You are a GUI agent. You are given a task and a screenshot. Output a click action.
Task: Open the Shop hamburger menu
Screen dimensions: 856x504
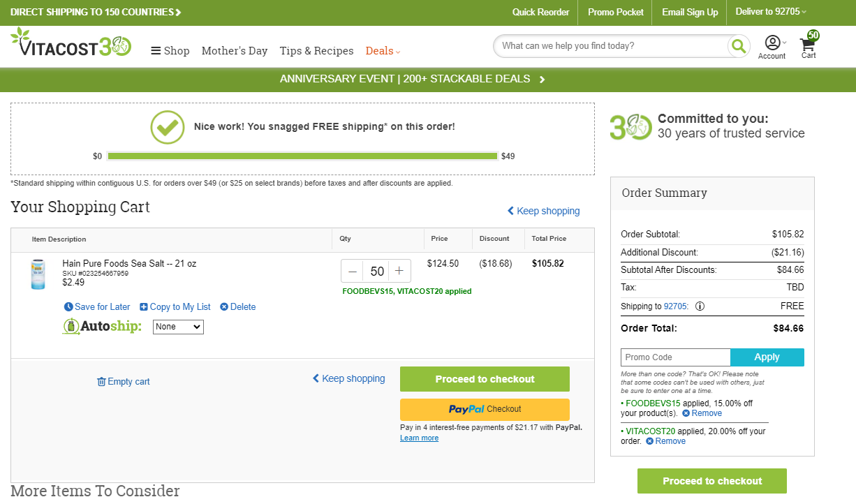click(x=170, y=51)
